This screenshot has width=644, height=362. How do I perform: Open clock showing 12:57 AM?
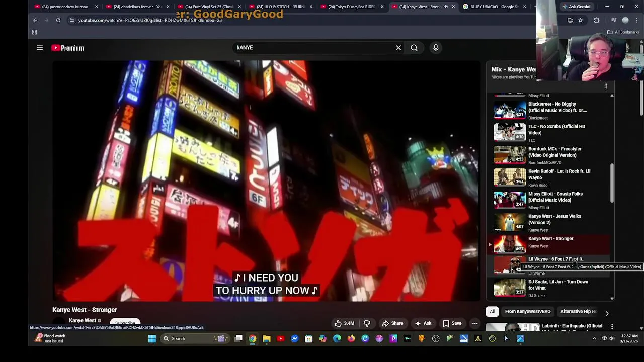point(630,338)
